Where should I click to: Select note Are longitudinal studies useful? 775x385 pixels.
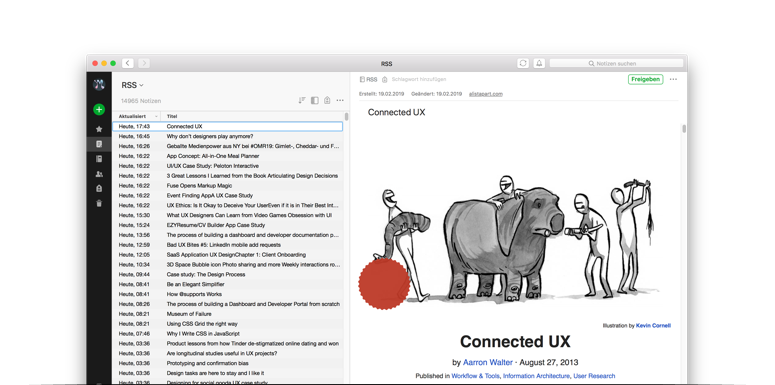(x=227, y=353)
